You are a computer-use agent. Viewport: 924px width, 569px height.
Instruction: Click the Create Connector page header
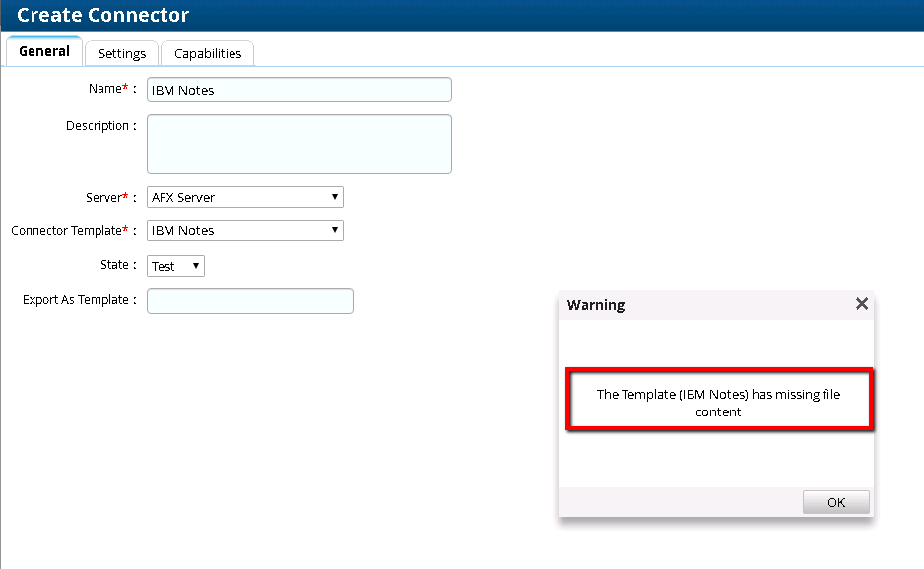tap(103, 16)
